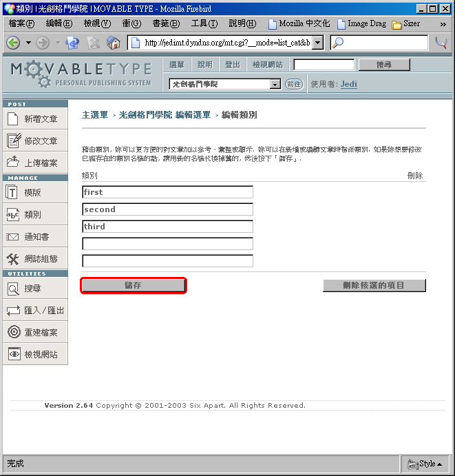The width and height of the screenshot is (455, 476).
Task: Click the Stop loading icon
Action: pos(93,43)
